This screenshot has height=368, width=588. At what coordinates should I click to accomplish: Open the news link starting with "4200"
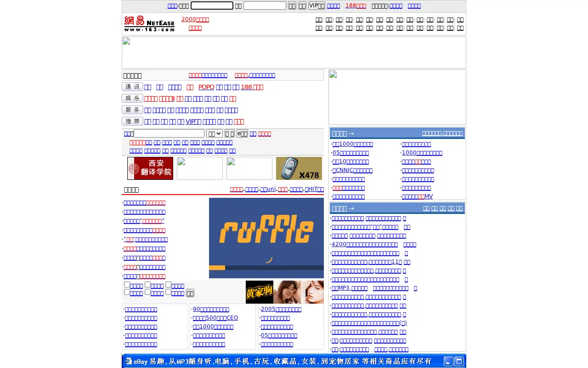[x=365, y=244]
